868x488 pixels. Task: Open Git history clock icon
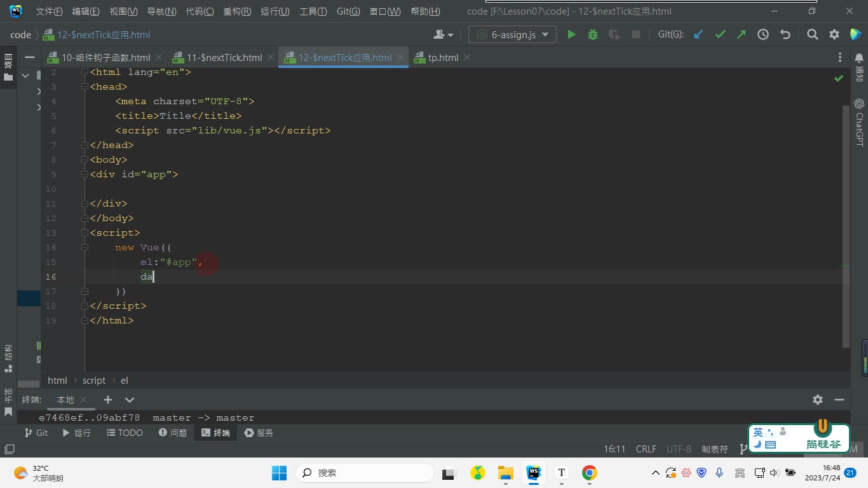763,35
